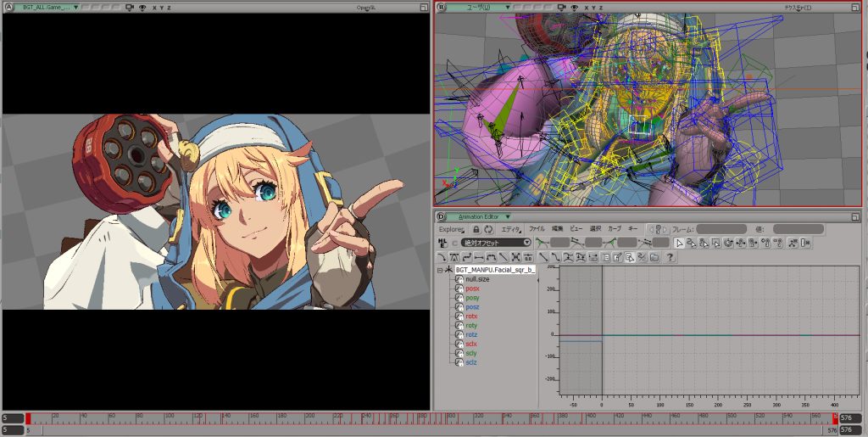Click timeline start frame field 5
This screenshot has width=868, height=437.
point(13,418)
